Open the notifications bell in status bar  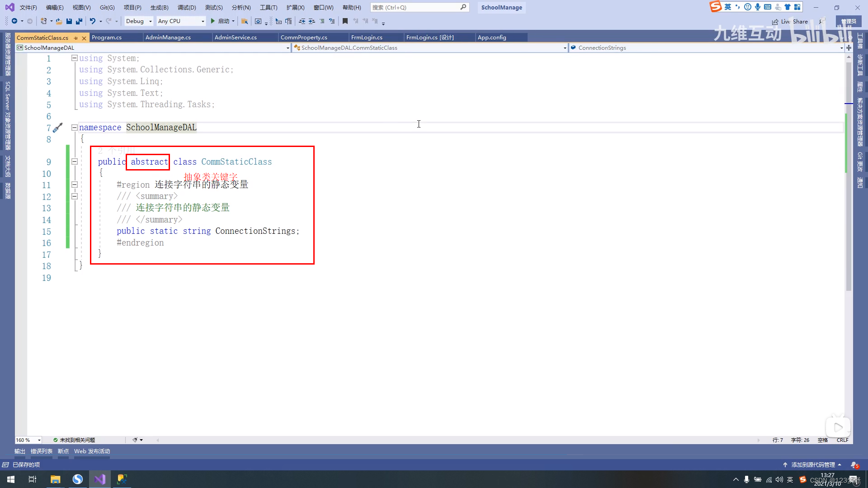click(854, 465)
